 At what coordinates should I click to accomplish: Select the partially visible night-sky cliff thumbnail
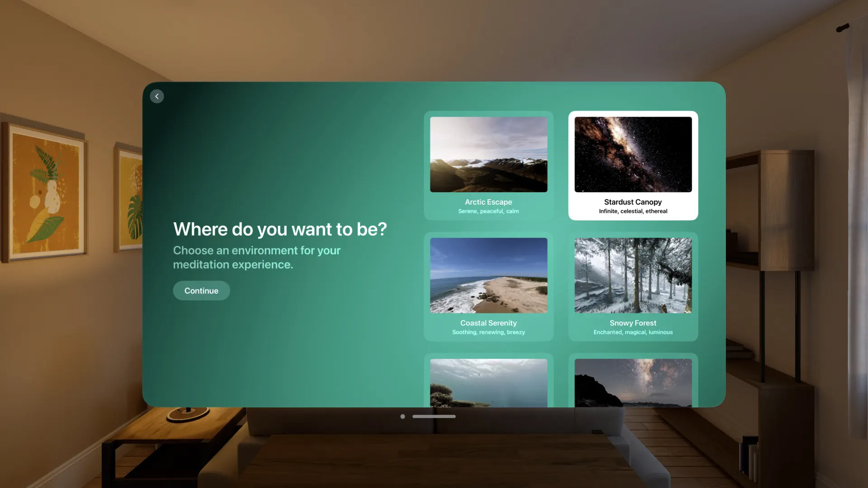click(633, 383)
